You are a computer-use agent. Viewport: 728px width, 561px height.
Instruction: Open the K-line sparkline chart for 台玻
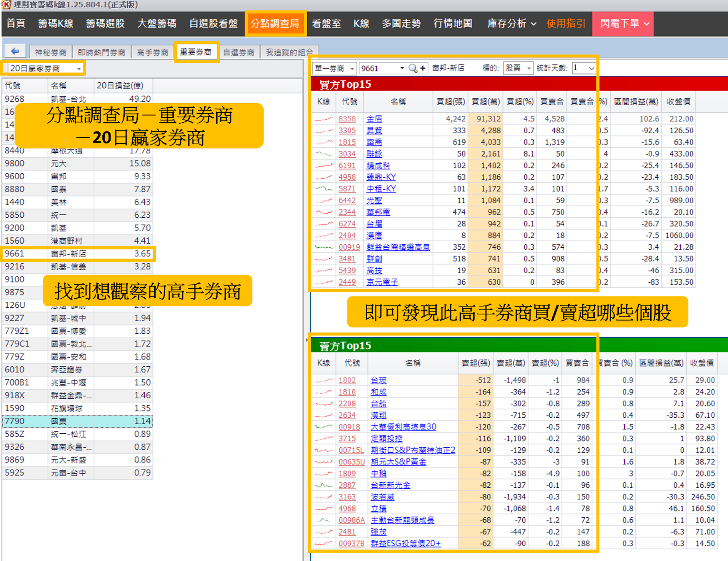pos(323,380)
